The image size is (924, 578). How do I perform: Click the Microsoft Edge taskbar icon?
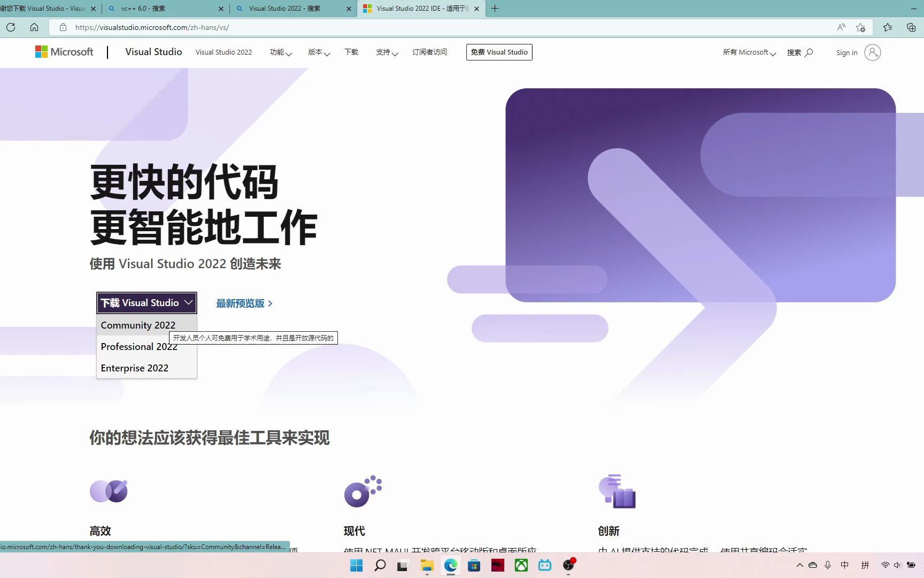click(x=450, y=565)
